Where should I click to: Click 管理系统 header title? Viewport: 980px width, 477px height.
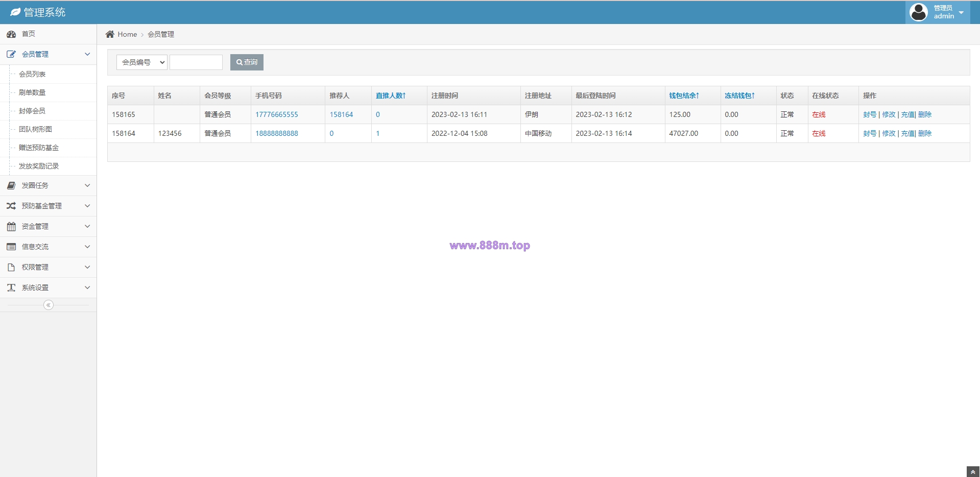[x=44, y=12]
